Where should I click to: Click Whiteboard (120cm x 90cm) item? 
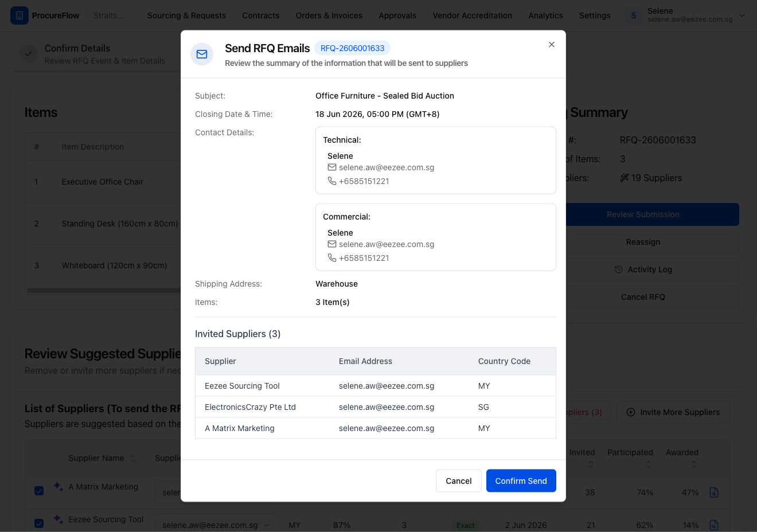(114, 265)
